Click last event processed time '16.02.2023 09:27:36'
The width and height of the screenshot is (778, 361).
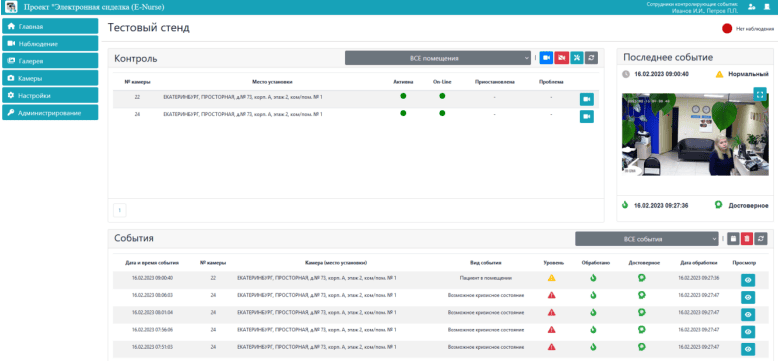[661, 205]
